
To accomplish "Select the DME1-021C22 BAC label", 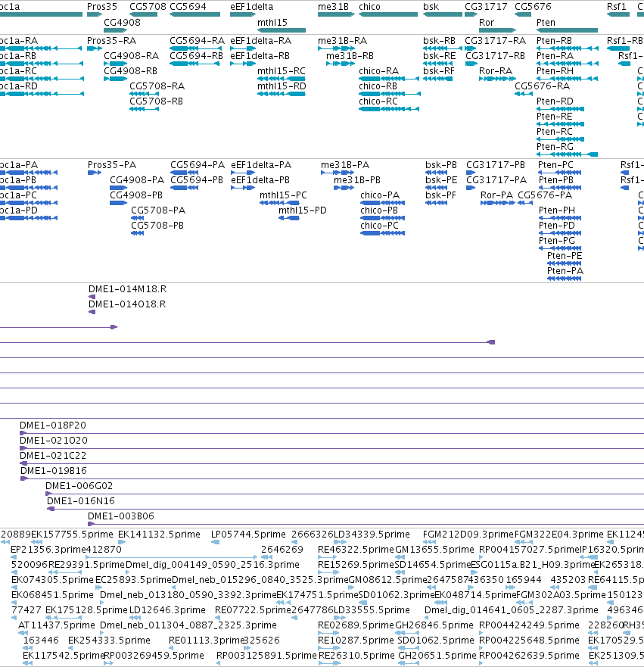I will pyautogui.click(x=53, y=456).
